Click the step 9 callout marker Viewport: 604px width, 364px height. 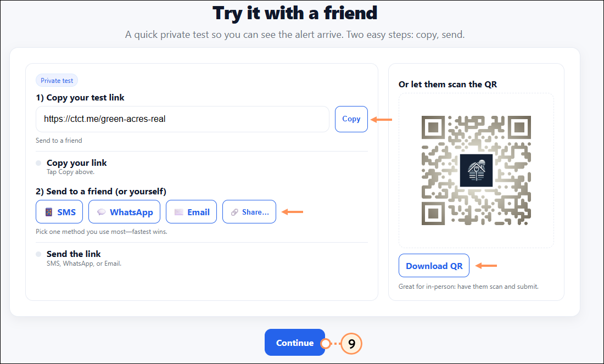(351, 344)
